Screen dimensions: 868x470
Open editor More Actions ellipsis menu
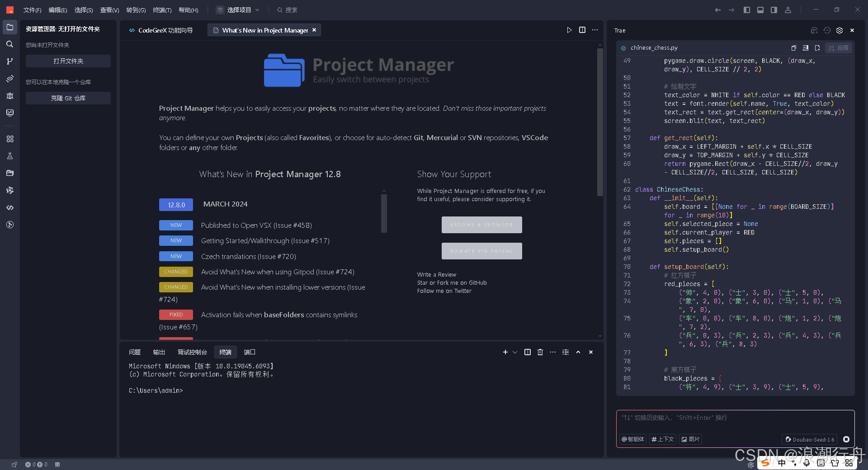pyautogui.click(x=595, y=30)
